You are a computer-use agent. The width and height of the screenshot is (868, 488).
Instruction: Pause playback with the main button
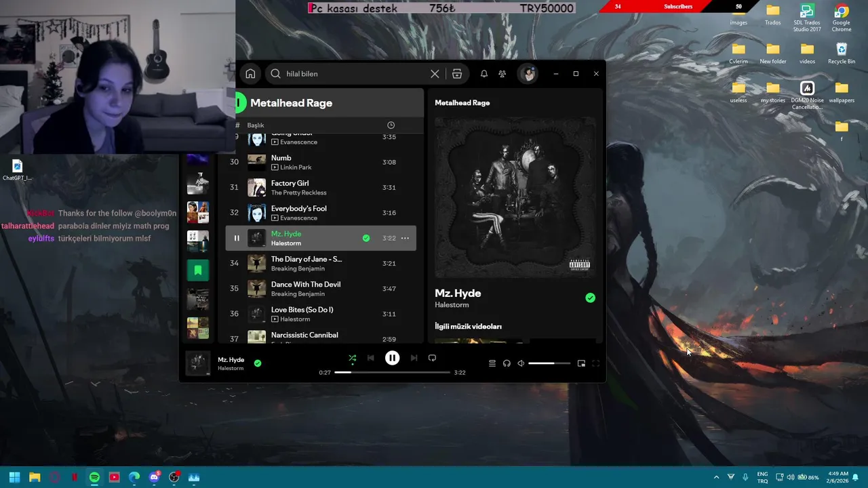point(392,358)
